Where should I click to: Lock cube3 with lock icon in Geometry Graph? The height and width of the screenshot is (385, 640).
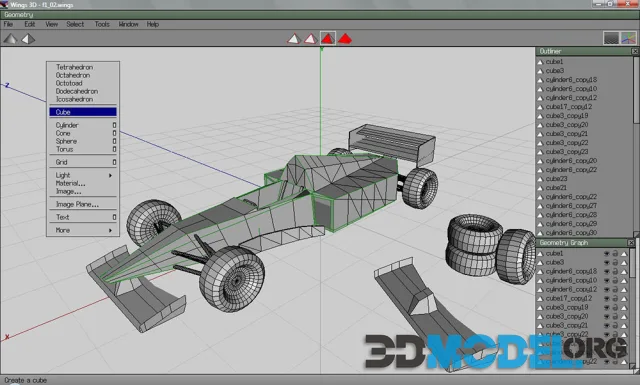pos(615,263)
